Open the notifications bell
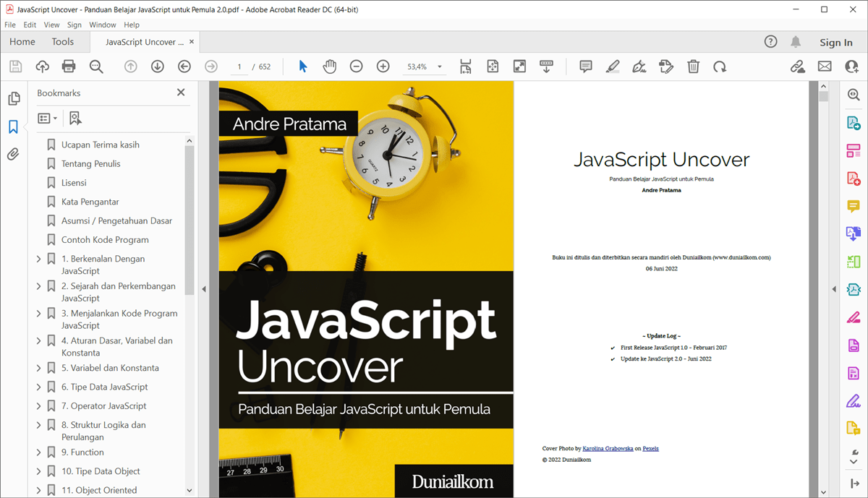Viewport: 868px width, 498px height. coord(796,42)
